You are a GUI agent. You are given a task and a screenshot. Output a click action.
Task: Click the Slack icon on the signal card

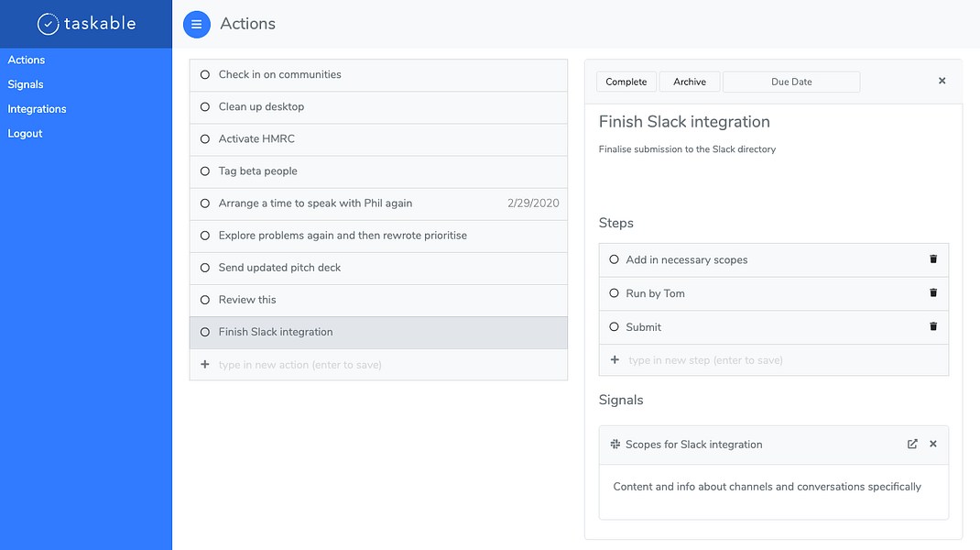[615, 445]
